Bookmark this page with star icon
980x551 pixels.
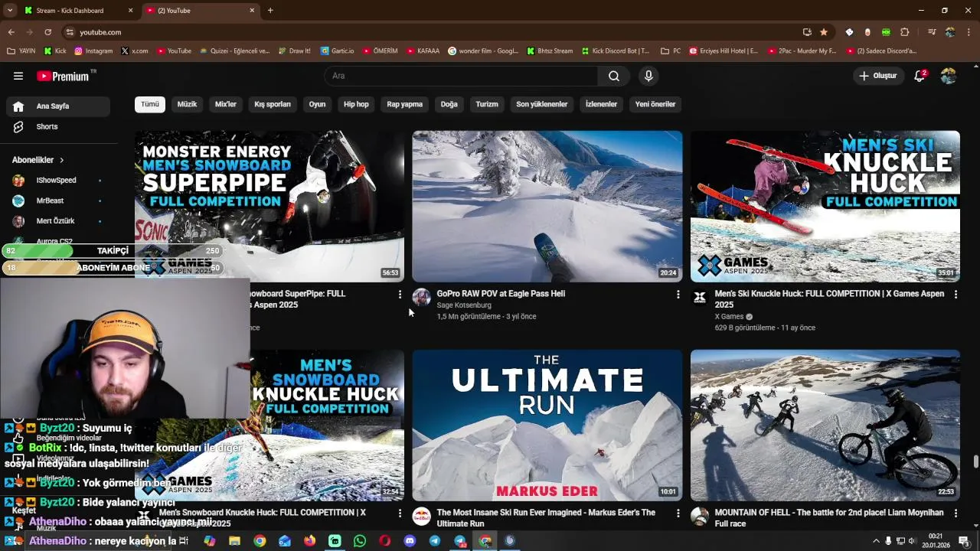[824, 32]
